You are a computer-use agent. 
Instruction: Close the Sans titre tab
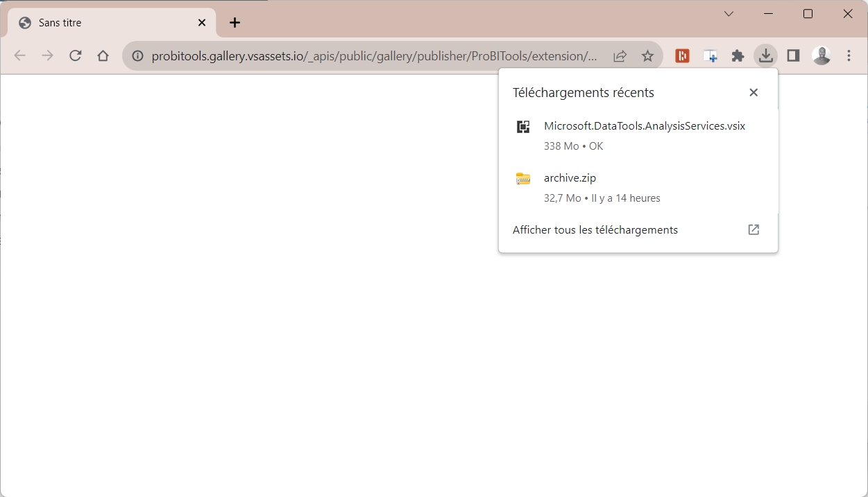click(x=202, y=23)
